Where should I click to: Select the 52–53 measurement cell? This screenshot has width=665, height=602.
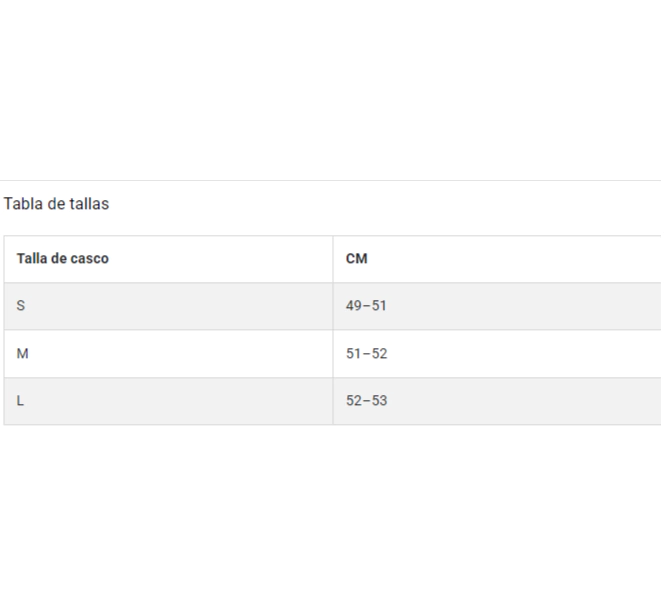tap(497, 401)
